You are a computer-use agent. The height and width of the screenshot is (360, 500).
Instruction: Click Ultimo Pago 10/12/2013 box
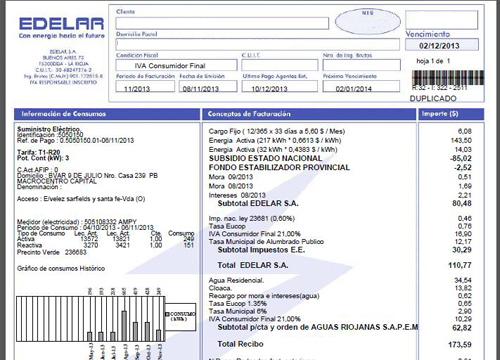280,86
